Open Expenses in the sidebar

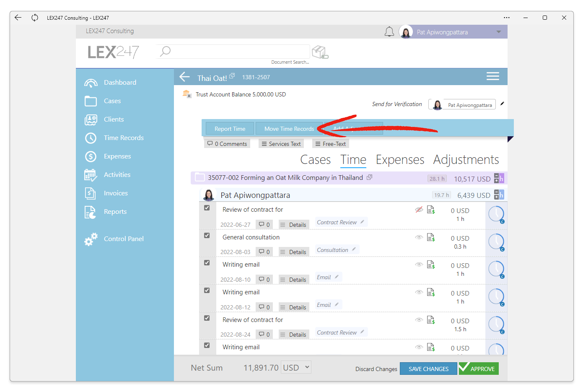click(108, 156)
